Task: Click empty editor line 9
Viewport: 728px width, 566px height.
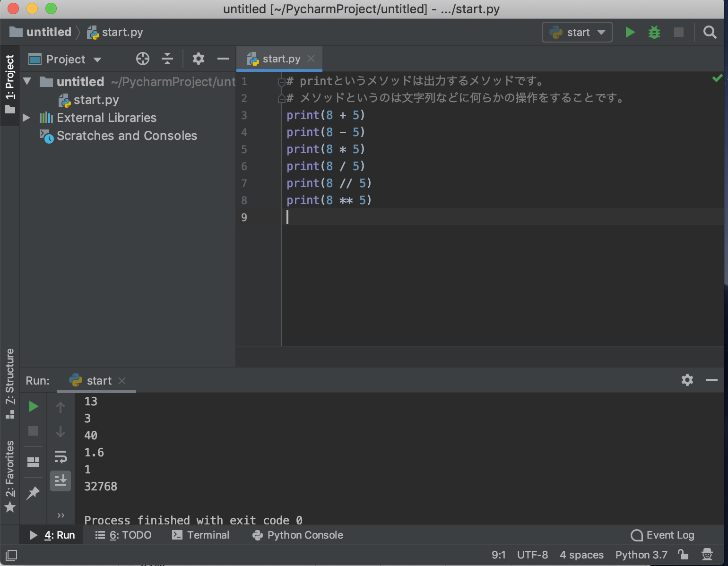Action: pyautogui.click(x=503, y=217)
